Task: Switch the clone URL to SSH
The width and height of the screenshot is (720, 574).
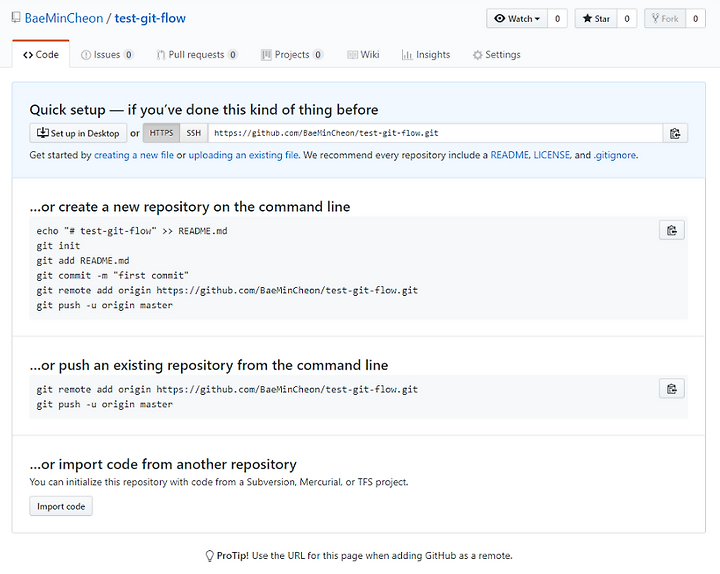Action: pos(194,133)
